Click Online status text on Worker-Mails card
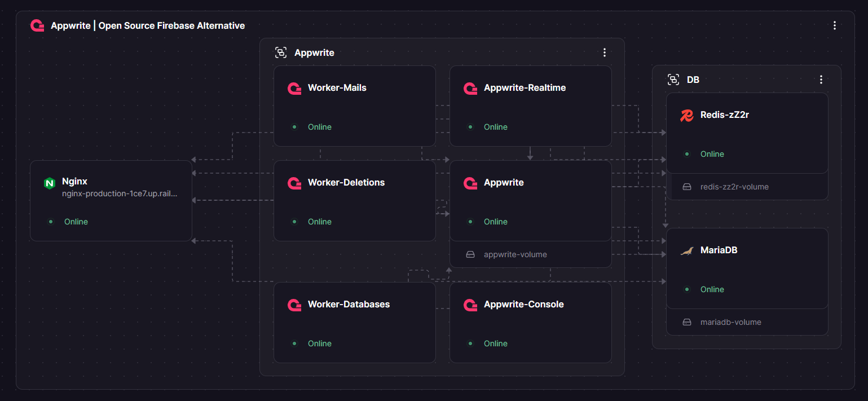The height and width of the screenshot is (401, 868). pos(320,127)
